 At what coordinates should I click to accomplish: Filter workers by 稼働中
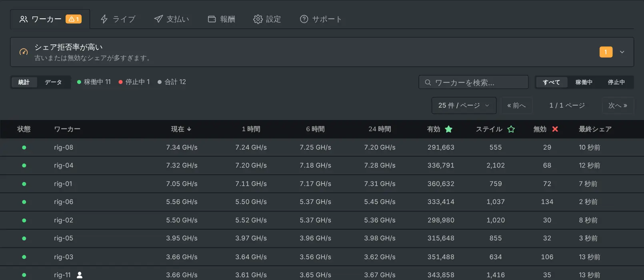pos(584,82)
